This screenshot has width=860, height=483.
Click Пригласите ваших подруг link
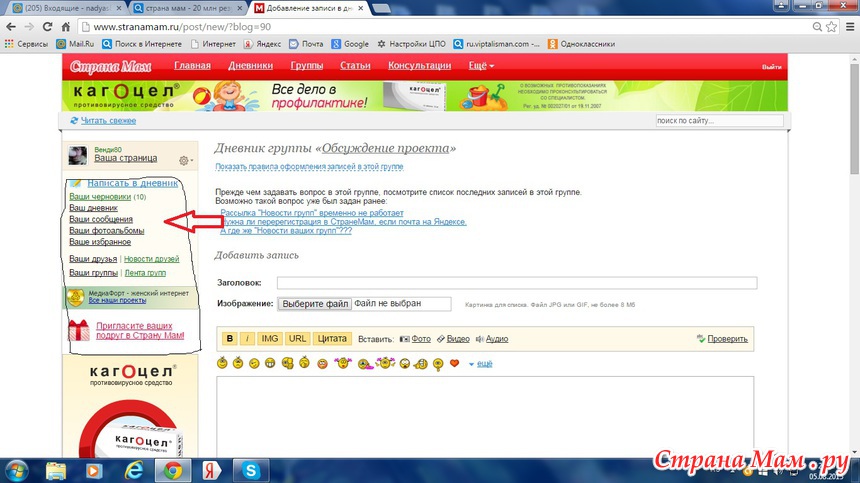140,331
